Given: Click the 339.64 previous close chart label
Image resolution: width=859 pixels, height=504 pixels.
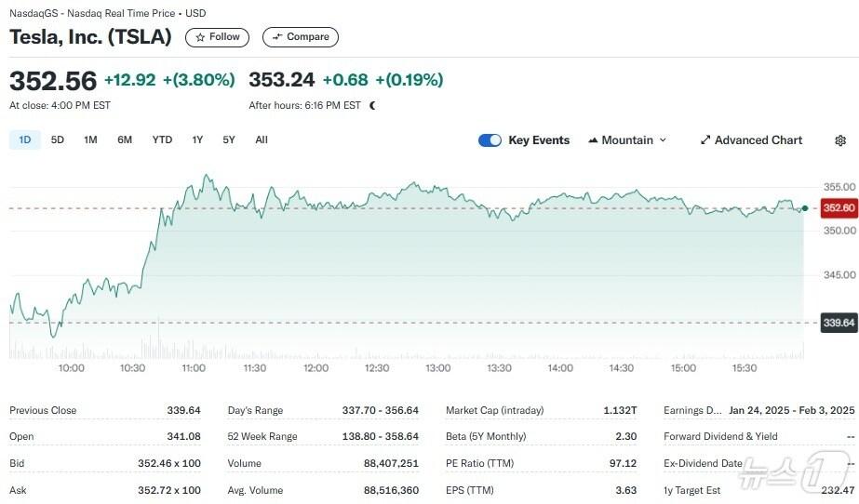Looking at the screenshot, I should tap(839, 323).
